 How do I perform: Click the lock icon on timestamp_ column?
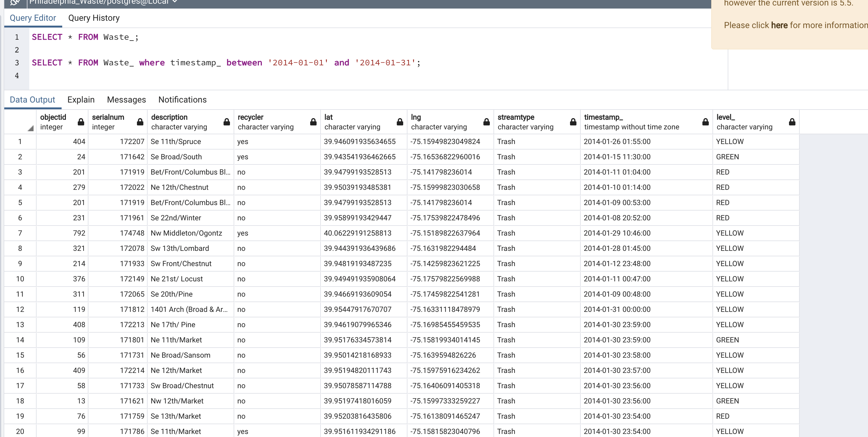click(705, 122)
